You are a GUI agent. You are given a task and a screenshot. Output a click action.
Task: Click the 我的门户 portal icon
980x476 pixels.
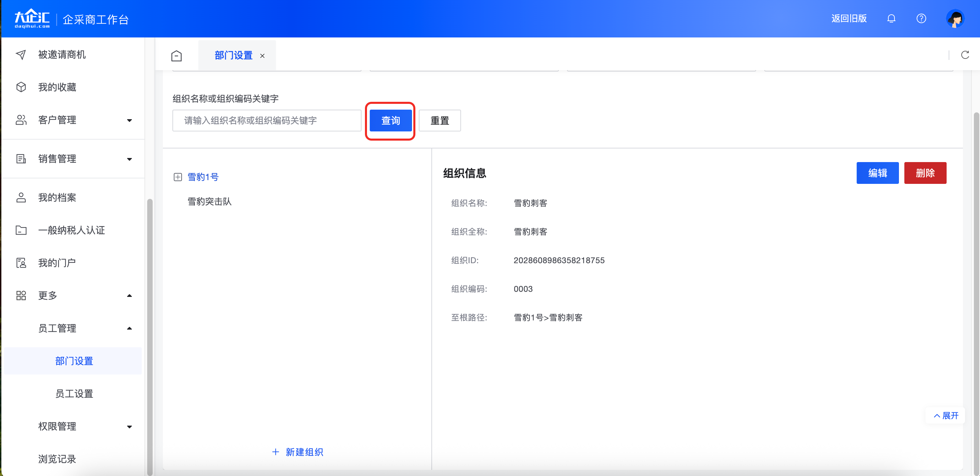tap(21, 263)
